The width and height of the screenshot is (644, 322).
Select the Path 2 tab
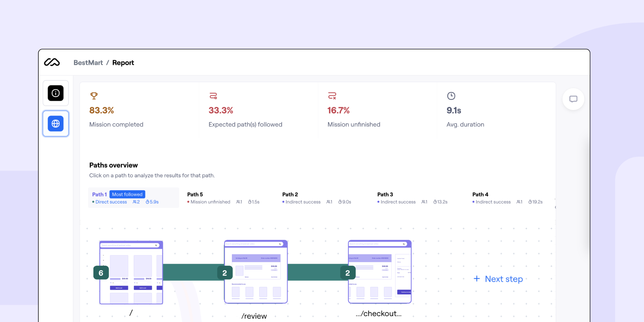(x=317, y=198)
